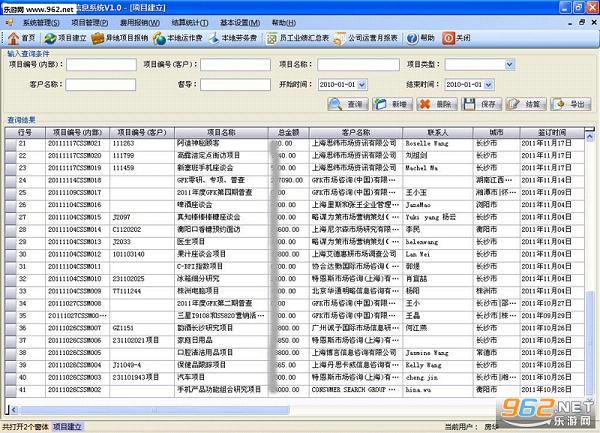Open the 结算统计(T) menu
The width and height of the screenshot is (600, 433).
(x=190, y=23)
